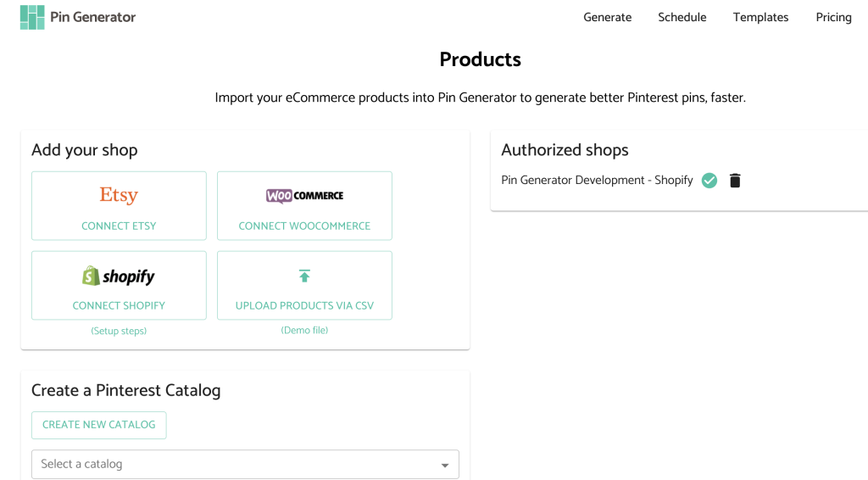Click the Pin Generator logo icon
The width and height of the screenshot is (868, 480).
[32, 17]
